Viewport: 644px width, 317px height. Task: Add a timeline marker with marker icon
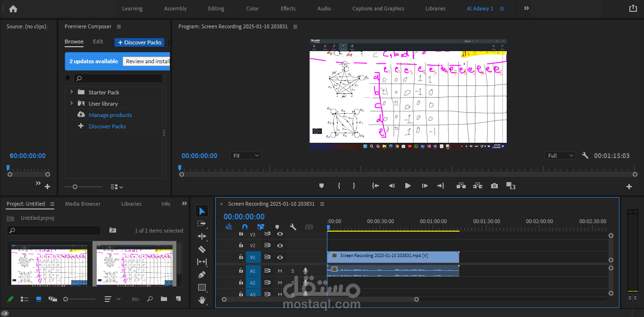click(277, 227)
